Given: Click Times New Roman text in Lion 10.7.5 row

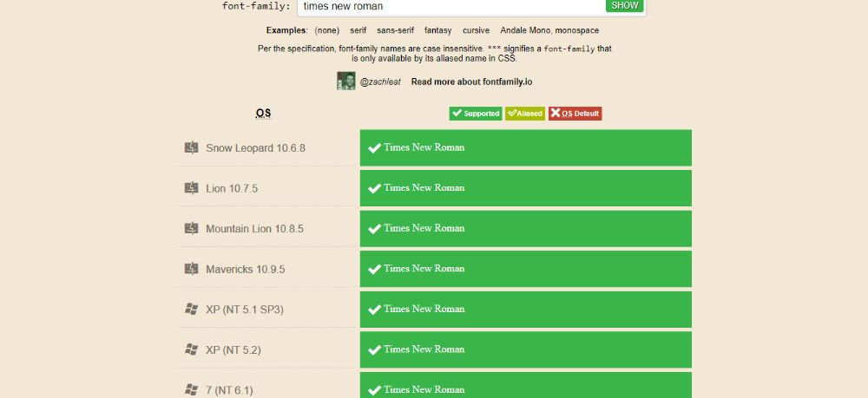Looking at the screenshot, I should click(x=424, y=187).
